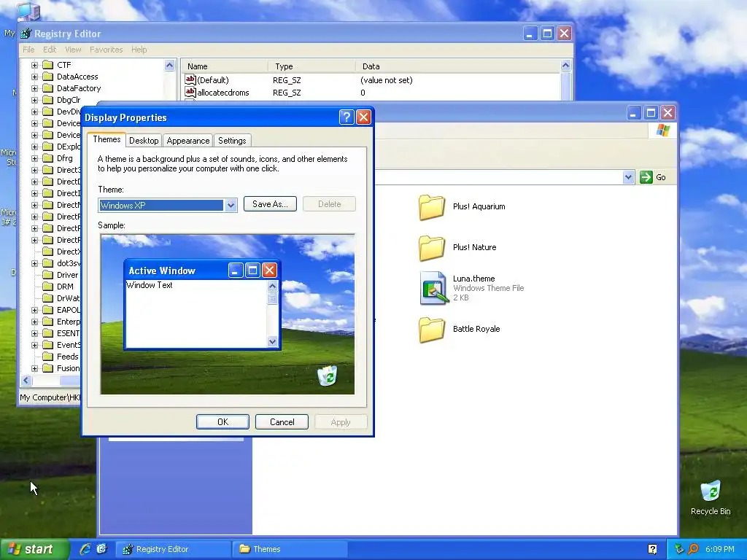The width and height of the screenshot is (747, 560).
Task: Open the Registry Editor Favorites menu
Action: click(x=107, y=50)
